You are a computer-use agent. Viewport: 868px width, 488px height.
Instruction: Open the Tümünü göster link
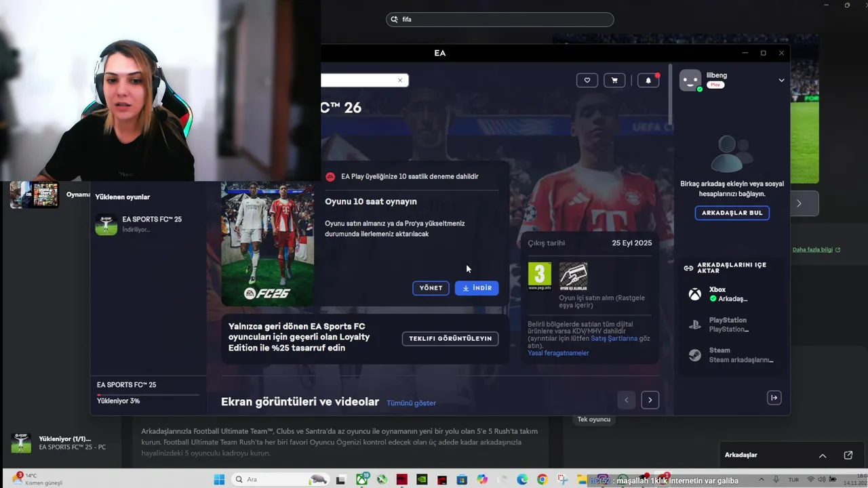click(411, 403)
